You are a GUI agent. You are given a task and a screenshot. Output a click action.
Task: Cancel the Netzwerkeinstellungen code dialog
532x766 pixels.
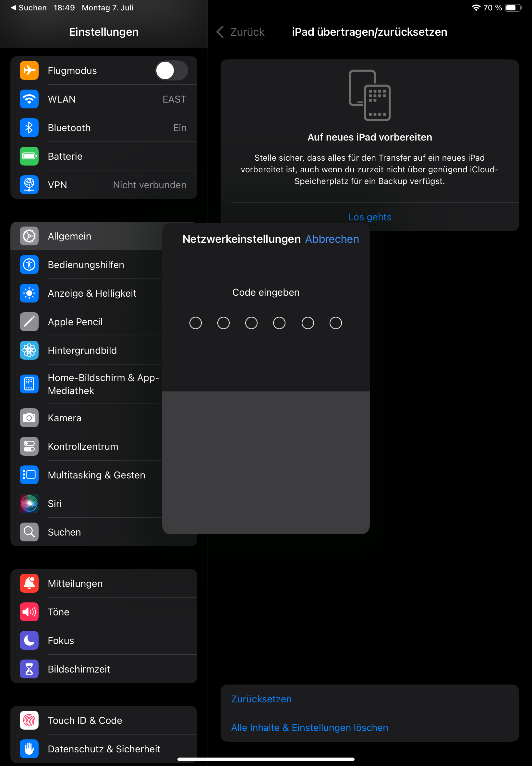[x=332, y=239]
